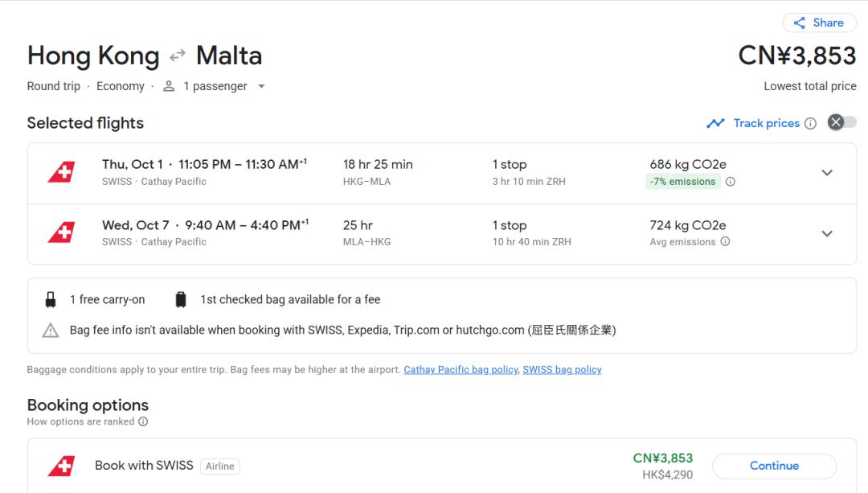Image resolution: width=868 pixels, height=493 pixels.
Task: Click the free carry-on bag icon
Action: coord(51,300)
